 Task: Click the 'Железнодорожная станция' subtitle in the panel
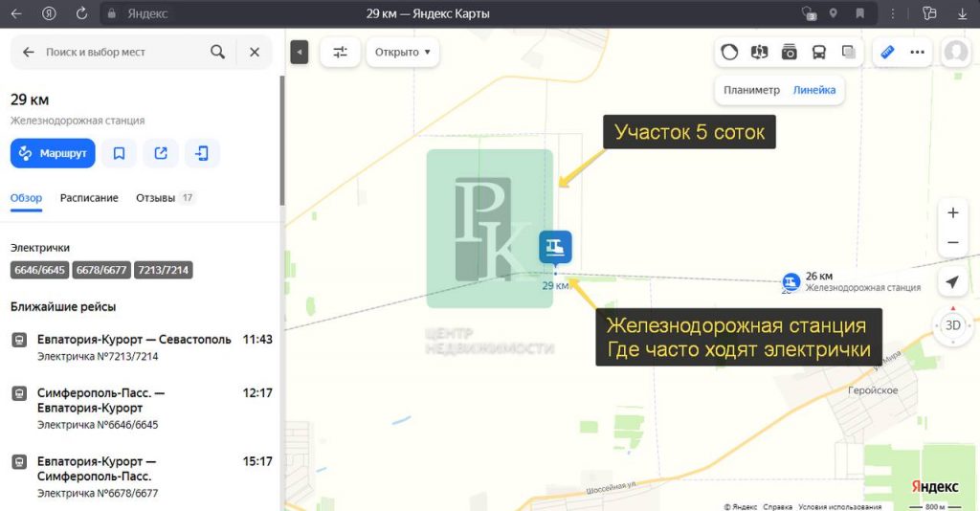tap(78, 121)
